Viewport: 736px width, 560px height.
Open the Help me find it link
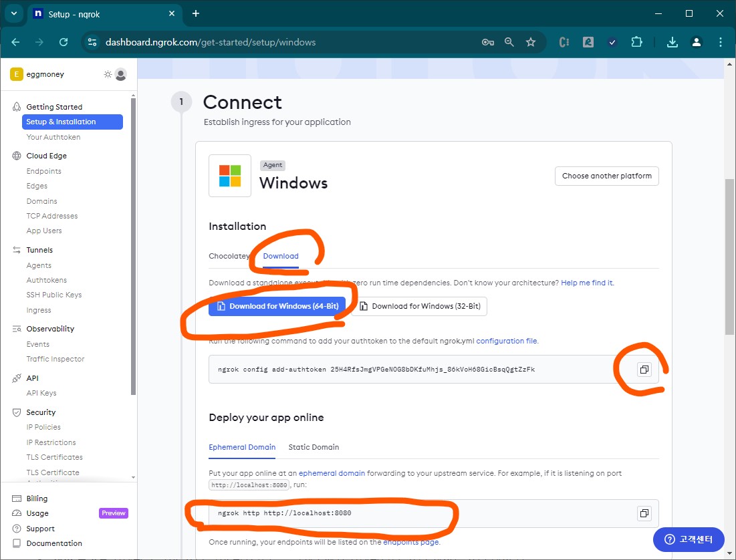click(587, 283)
